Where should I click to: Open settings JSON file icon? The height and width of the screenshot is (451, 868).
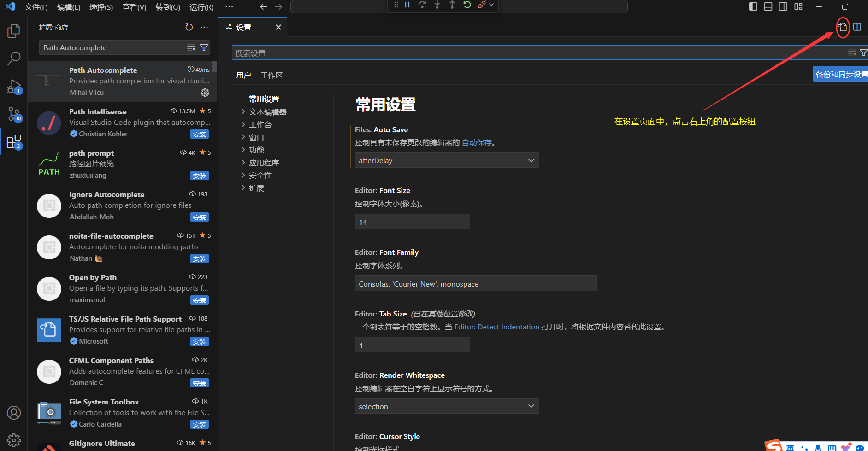(843, 27)
